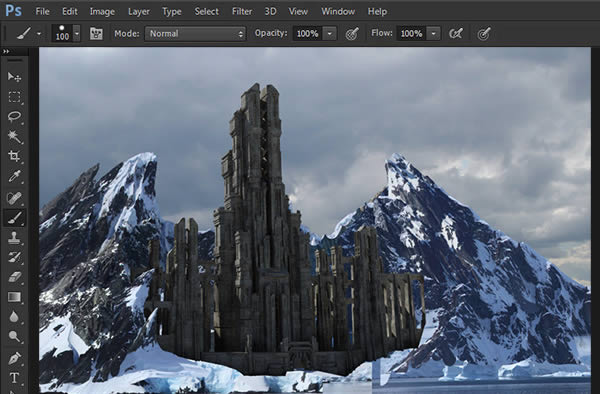
Task: Select the Eraser tool
Action: (15, 277)
